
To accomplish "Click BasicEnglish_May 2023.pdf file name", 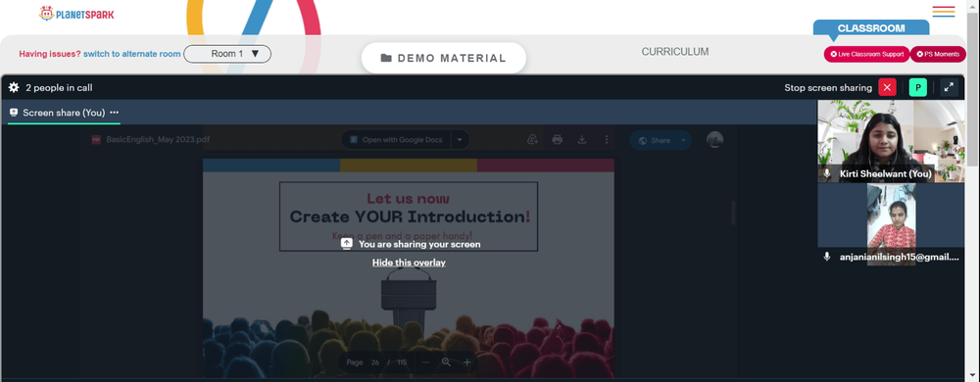I will coord(158,140).
